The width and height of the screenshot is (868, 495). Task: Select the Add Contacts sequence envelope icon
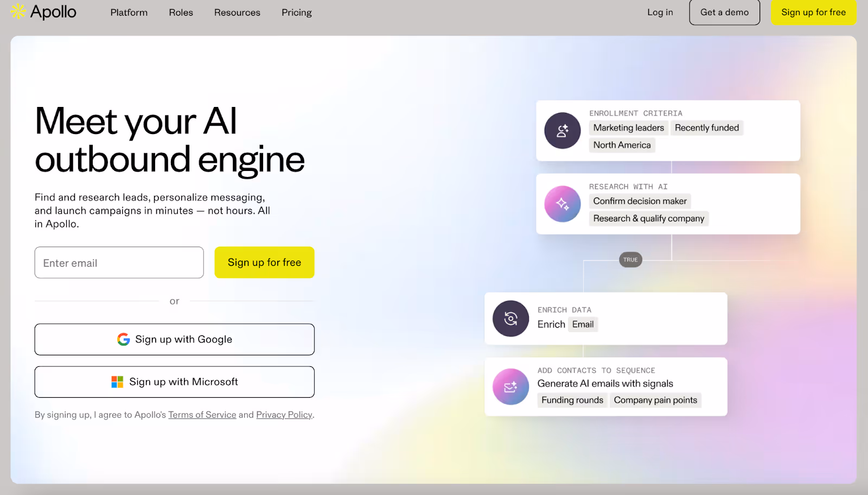click(510, 386)
